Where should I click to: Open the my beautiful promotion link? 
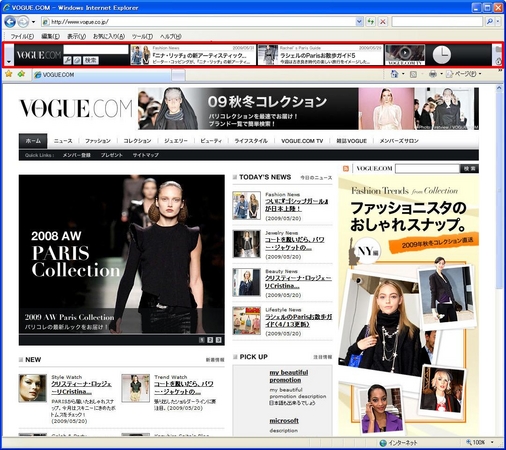coord(289,376)
